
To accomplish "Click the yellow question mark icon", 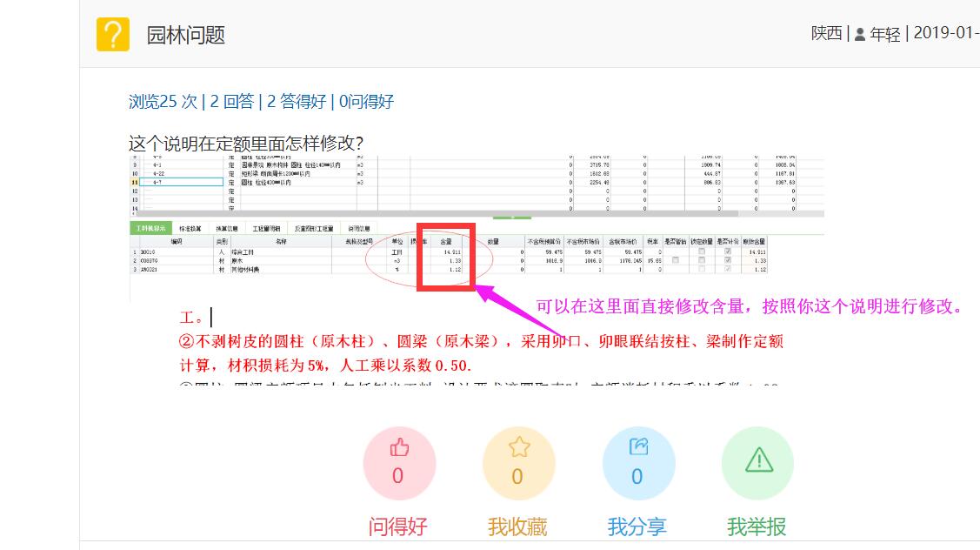I will point(112,35).
